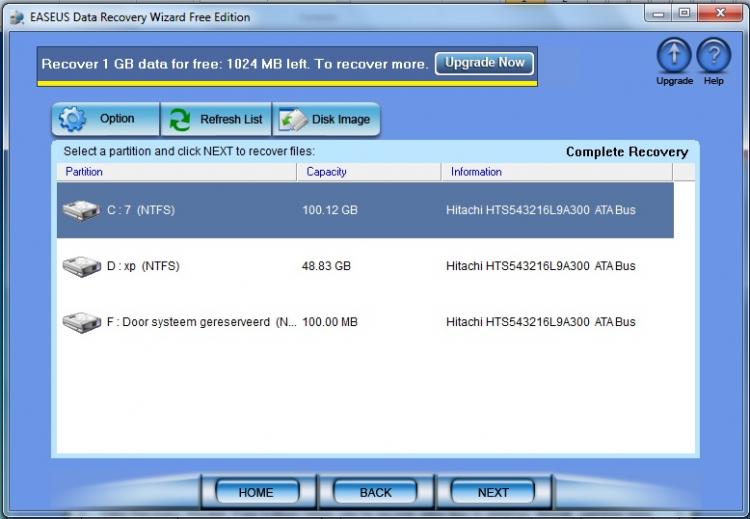Click the Option gear icon
This screenshot has height=519, width=750.
(x=73, y=119)
